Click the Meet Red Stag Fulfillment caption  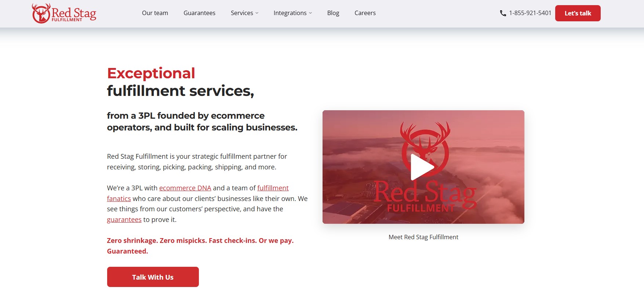(423, 237)
